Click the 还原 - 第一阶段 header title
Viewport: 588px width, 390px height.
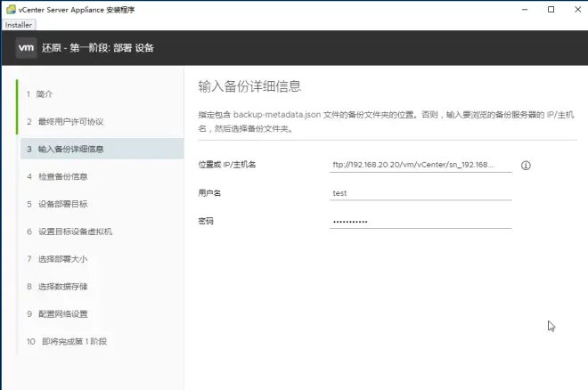[x=97, y=48]
